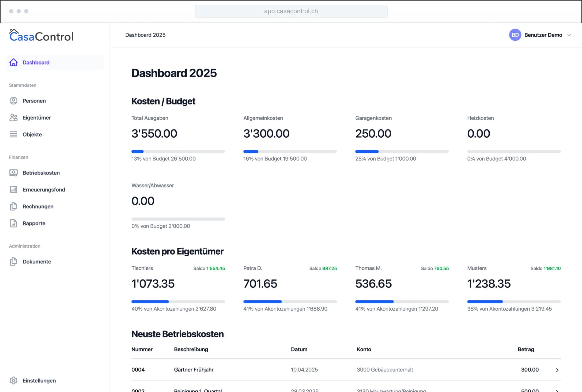Screen dimensions: 582x392
Task: Click the Dashboard 2025 breadcrumb in header
Action: point(145,35)
